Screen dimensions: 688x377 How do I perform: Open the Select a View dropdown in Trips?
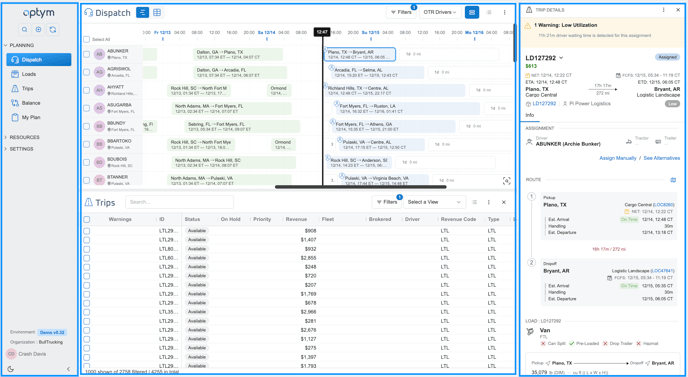(434, 202)
